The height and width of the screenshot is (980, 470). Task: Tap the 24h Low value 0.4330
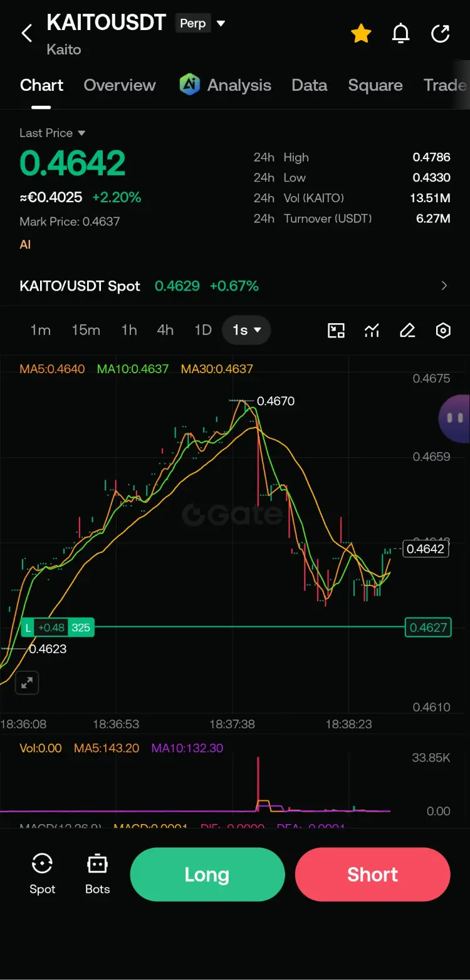pyautogui.click(x=432, y=178)
